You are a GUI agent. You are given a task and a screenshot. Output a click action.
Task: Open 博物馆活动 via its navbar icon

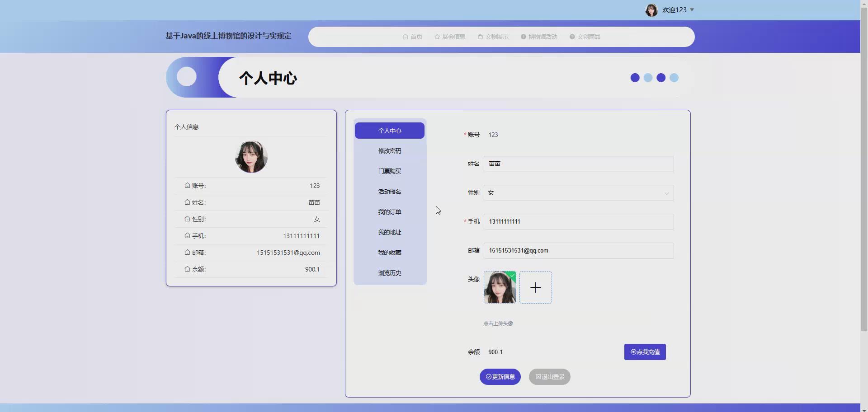(x=523, y=37)
